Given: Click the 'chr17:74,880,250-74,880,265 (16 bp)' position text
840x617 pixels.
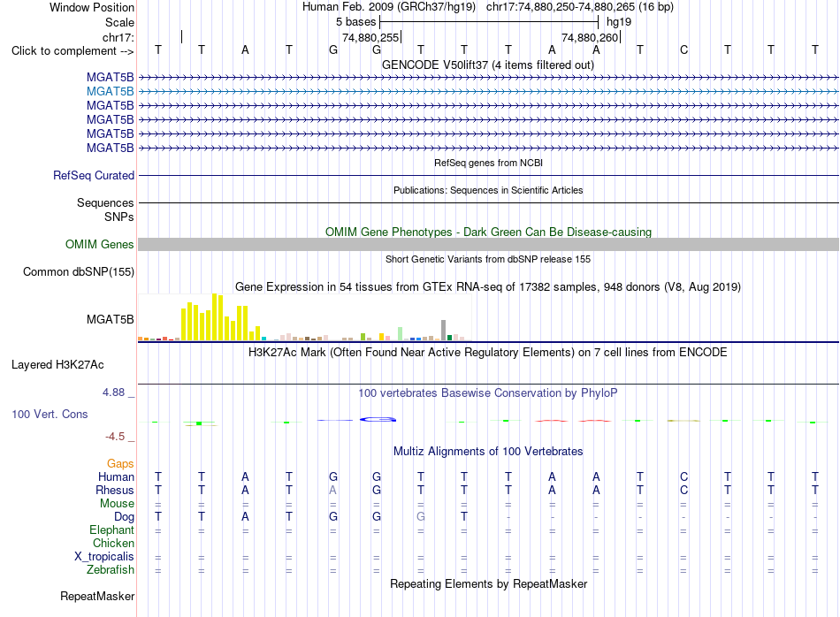Looking at the screenshot, I should pyautogui.click(x=580, y=7).
